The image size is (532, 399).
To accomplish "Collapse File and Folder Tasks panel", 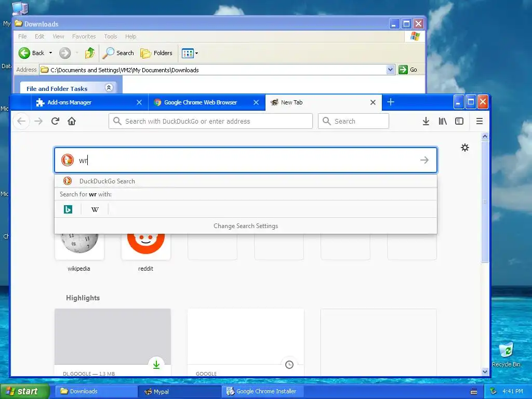I will (x=109, y=87).
